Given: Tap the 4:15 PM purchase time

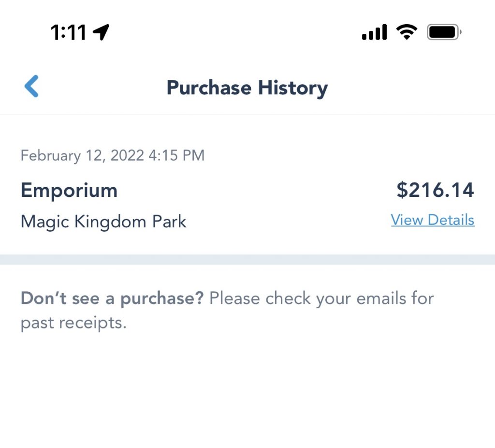Looking at the screenshot, I should [x=176, y=155].
